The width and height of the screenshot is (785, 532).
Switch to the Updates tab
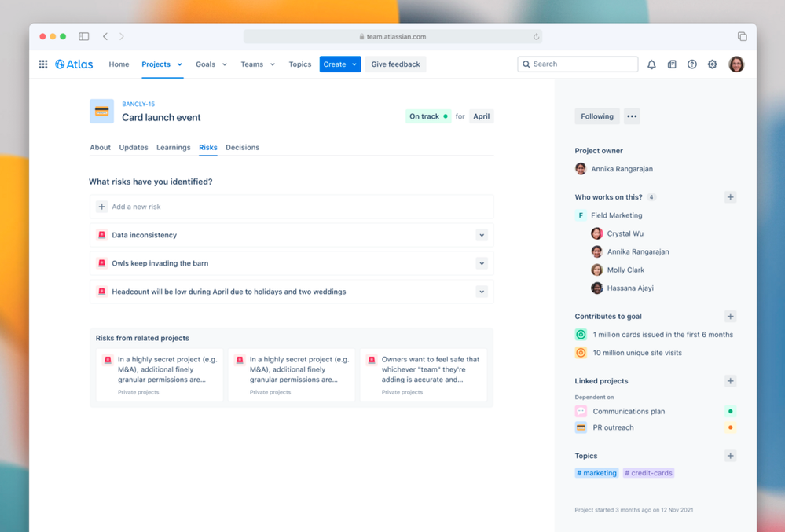(x=133, y=147)
